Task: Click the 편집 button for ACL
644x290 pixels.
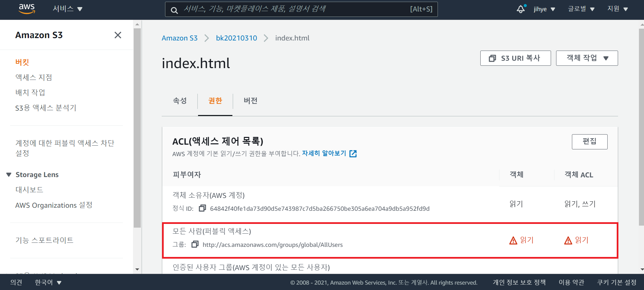Action: click(589, 142)
